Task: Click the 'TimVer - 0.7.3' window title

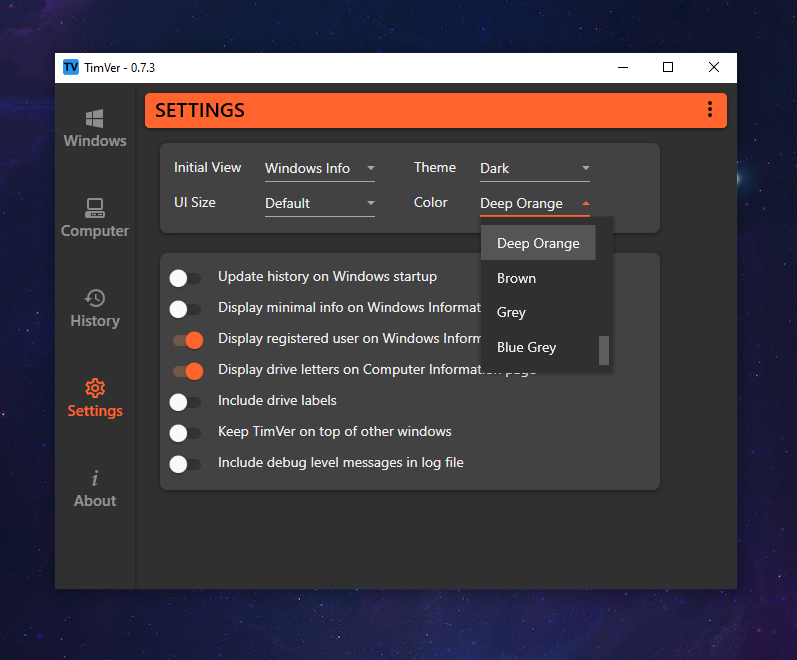Action: [x=119, y=68]
